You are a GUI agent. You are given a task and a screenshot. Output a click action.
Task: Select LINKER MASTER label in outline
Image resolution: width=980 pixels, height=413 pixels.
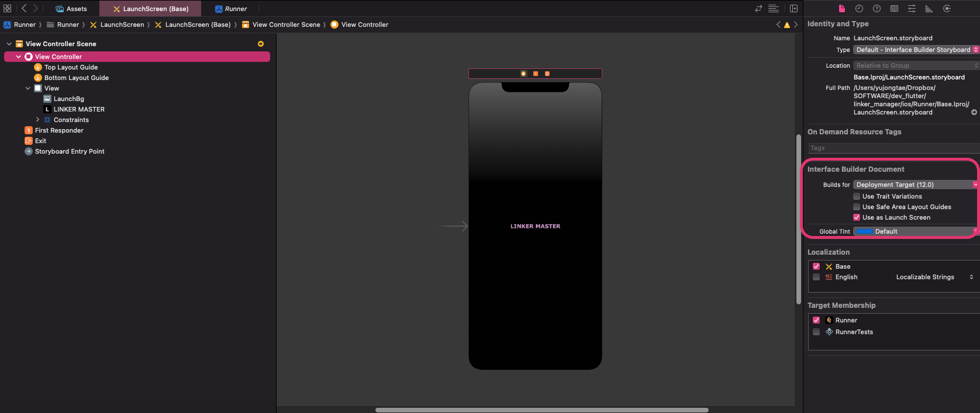click(79, 109)
